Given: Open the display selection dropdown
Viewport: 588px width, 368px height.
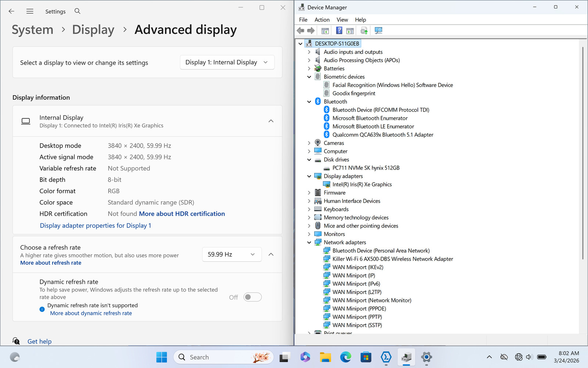Looking at the screenshot, I should (227, 62).
